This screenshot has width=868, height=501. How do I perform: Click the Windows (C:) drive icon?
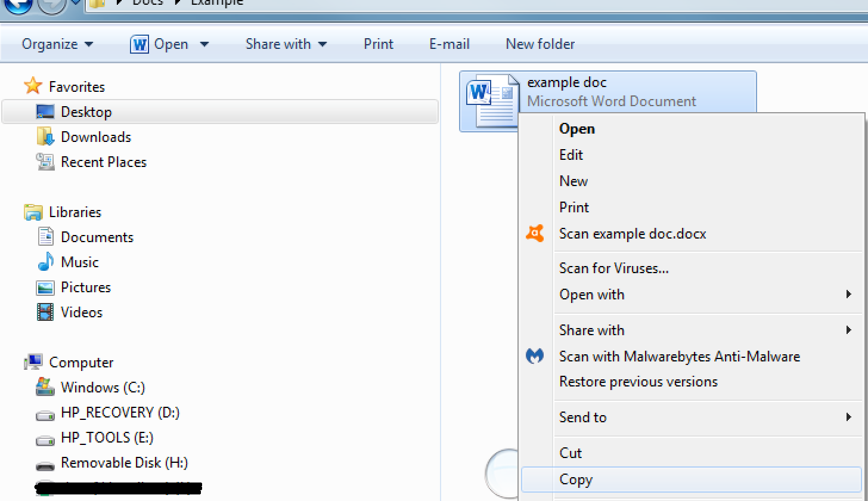pyautogui.click(x=45, y=387)
